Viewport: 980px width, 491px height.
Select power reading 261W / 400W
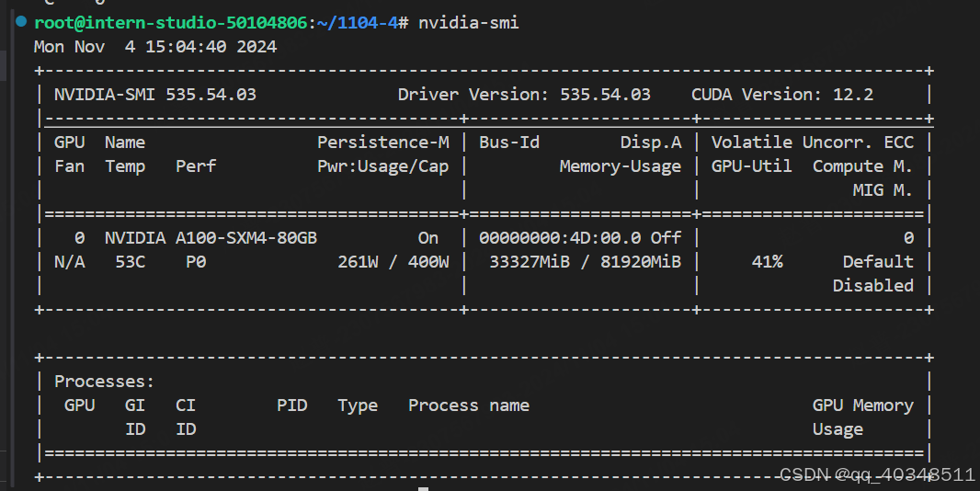[393, 262]
